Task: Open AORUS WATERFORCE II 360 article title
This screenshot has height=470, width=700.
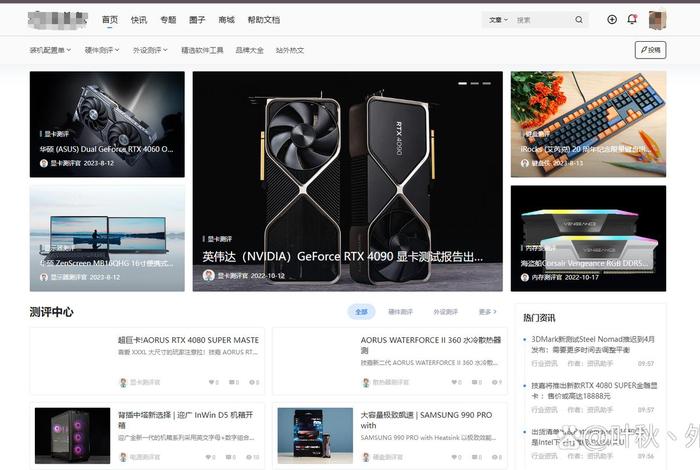Action: tap(431, 345)
